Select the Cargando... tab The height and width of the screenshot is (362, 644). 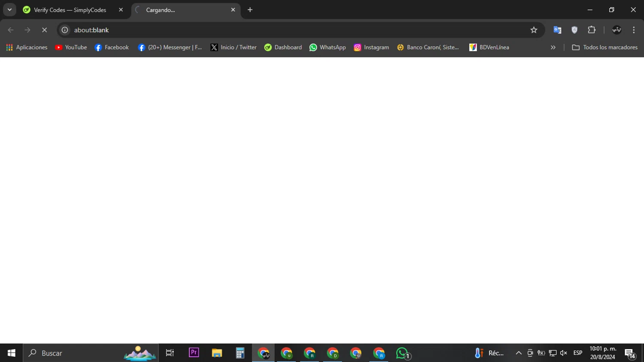point(185,10)
